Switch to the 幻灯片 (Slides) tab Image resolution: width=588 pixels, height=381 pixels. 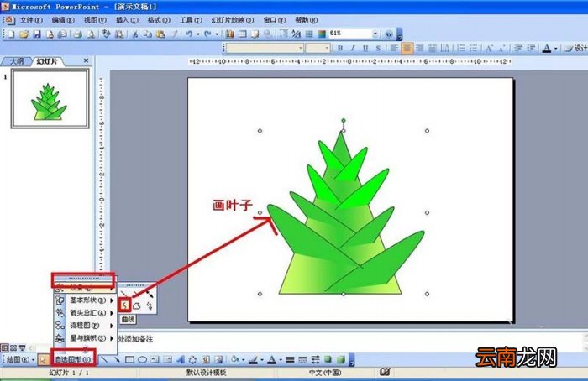[47, 61]
